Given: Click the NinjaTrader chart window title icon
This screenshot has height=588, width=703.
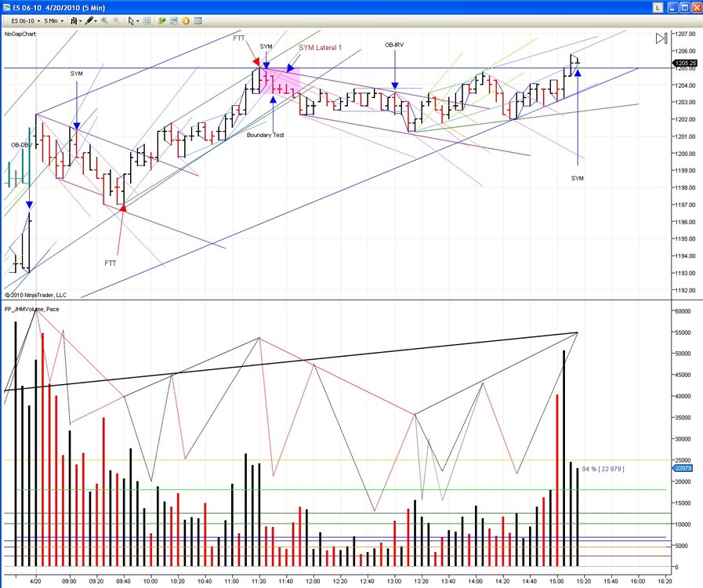Looking at the screenshot, I should point(7,8).
